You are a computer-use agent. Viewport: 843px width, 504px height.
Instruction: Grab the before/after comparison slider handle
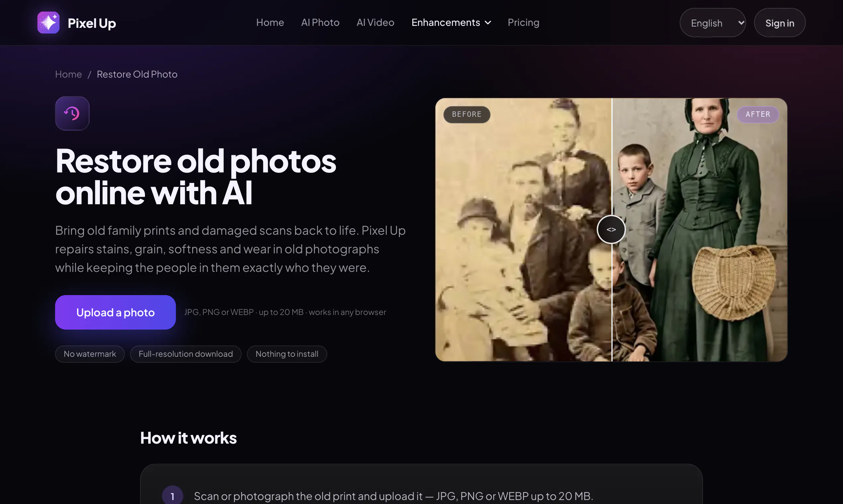pos(611,229)
